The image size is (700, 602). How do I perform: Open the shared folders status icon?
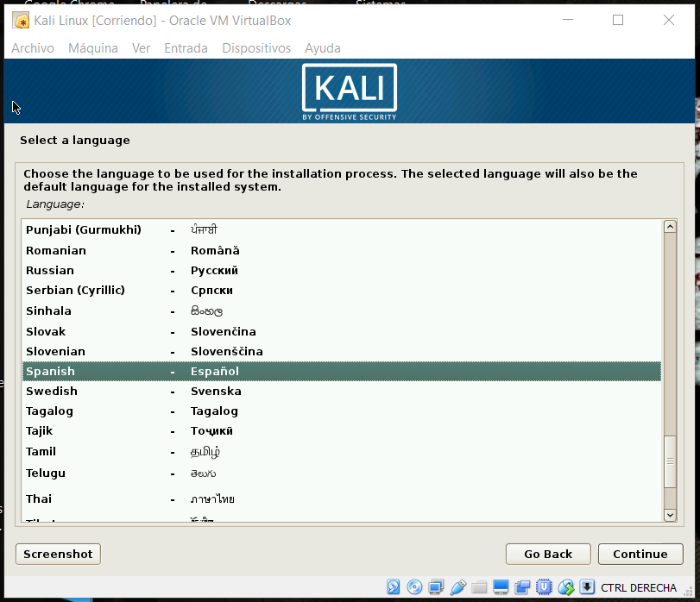(x=480, y=587)
